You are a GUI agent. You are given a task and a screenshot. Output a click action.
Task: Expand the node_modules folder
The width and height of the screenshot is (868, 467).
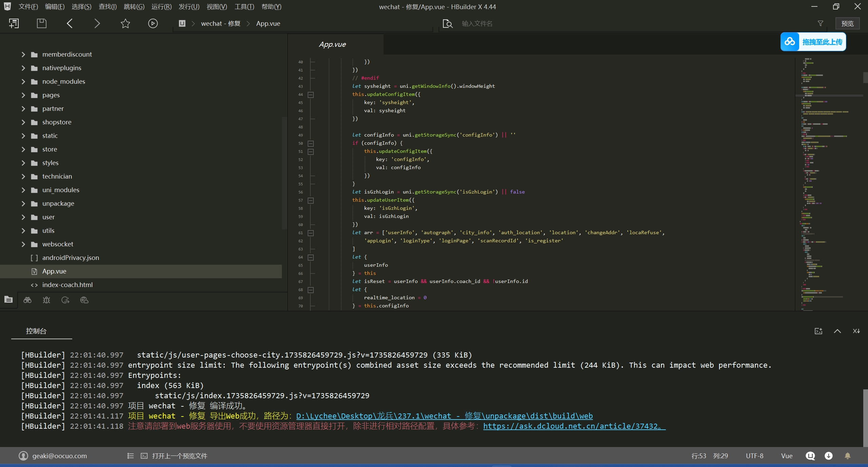coord(23,81)
